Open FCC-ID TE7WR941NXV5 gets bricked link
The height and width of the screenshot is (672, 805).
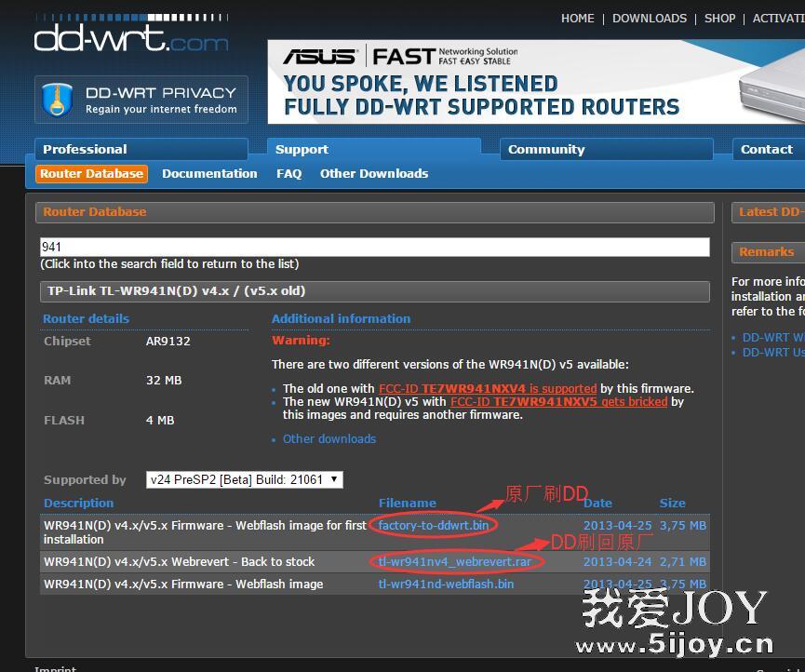pyautogui.click(x=558, y=401)
